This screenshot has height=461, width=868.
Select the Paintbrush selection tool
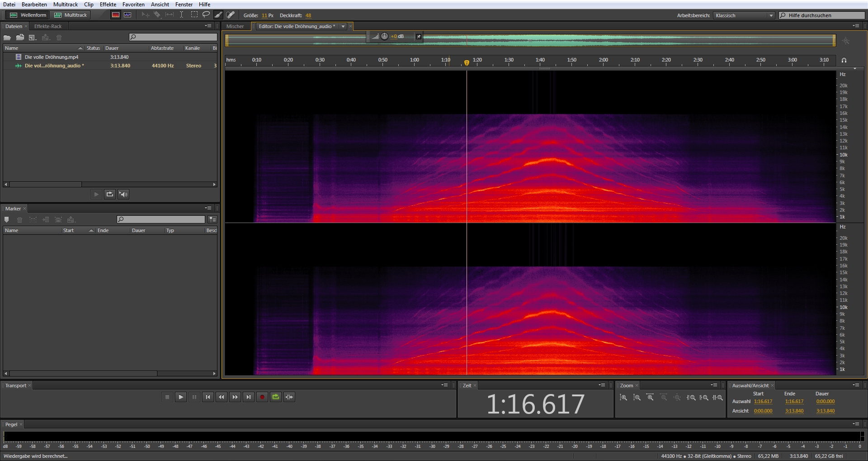point(218,15)
